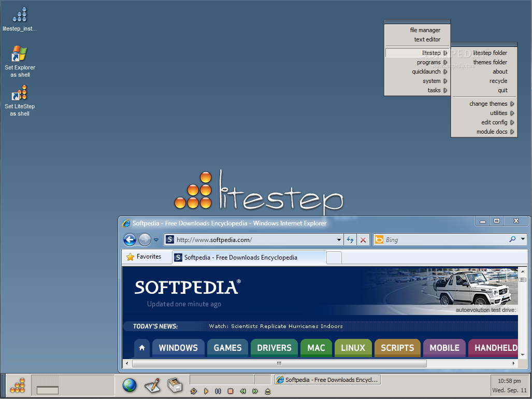Screen dimensions: 532x399
Task: Refresh the page in Internet Explorer
Action: point(350,240)
